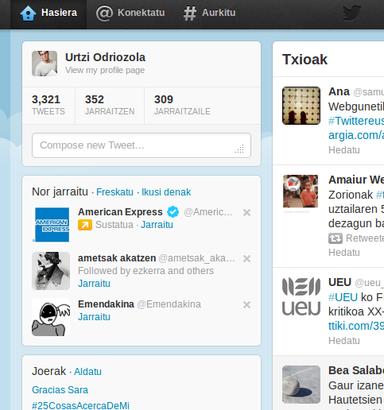Screen dimensions: 384x410
Task: Open the Aurkitu hashtag tab
Action: (x=209, y=13)
